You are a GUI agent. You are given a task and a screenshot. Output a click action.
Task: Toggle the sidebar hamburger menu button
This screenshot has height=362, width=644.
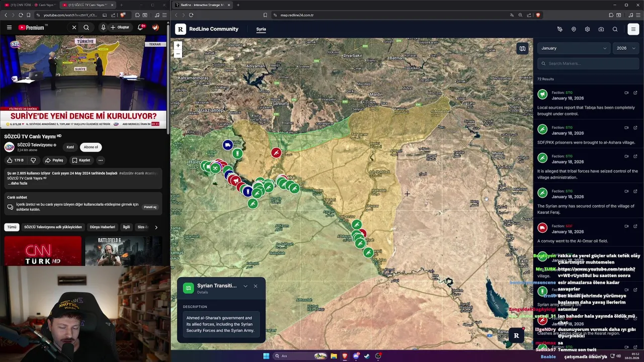pyautogui.click(x=633, y=29)
